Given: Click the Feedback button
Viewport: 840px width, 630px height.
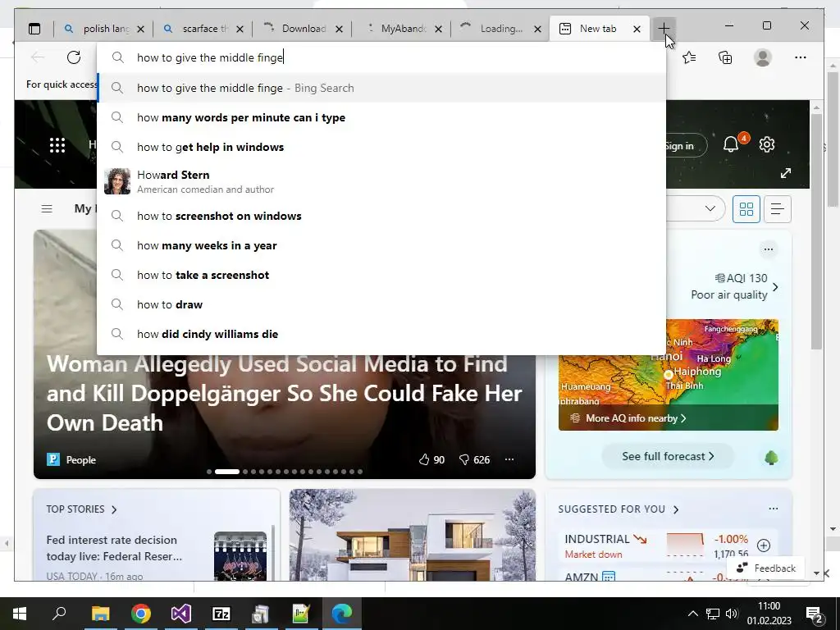Looking at the screenshot, I should click(x=765, y=568).
